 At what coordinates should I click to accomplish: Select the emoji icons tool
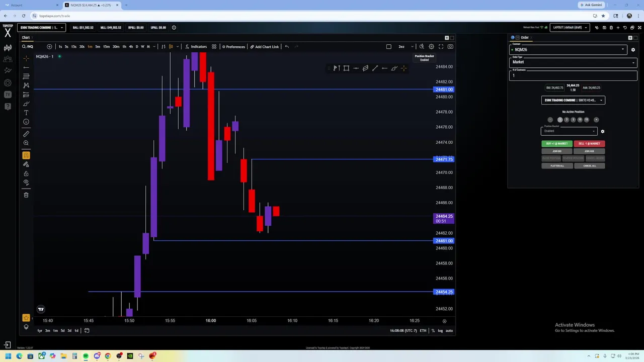pos(26,122)
